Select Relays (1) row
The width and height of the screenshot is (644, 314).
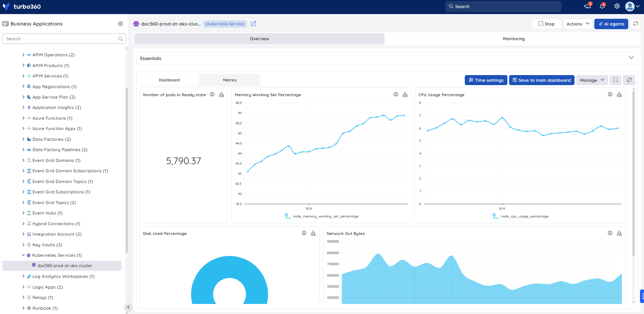[x=43, y=298]
